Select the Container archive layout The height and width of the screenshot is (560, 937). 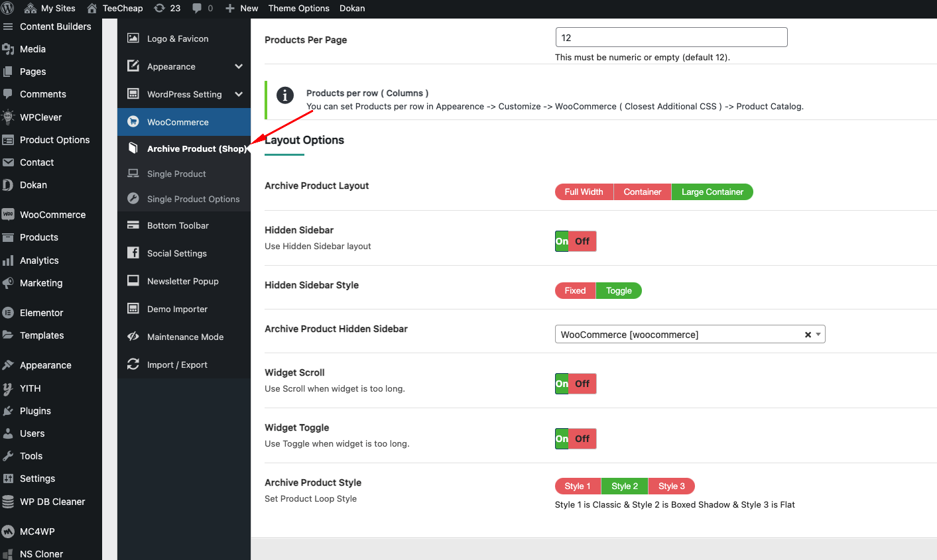point(642,192)
